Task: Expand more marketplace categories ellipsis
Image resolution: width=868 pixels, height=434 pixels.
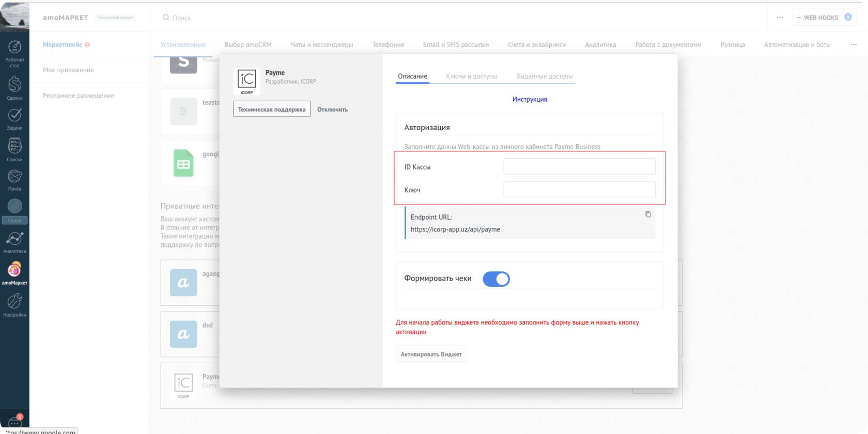Action: tap(853, 44)
